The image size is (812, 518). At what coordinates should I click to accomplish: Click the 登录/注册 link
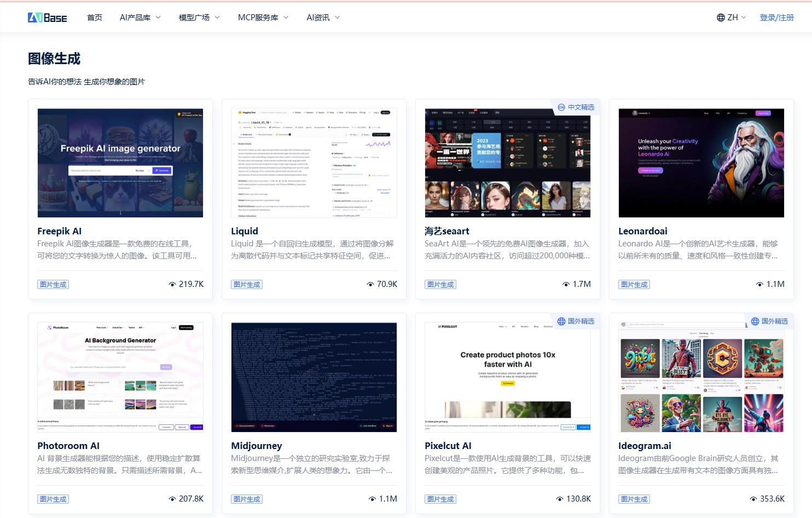click(x=776, y=18)
